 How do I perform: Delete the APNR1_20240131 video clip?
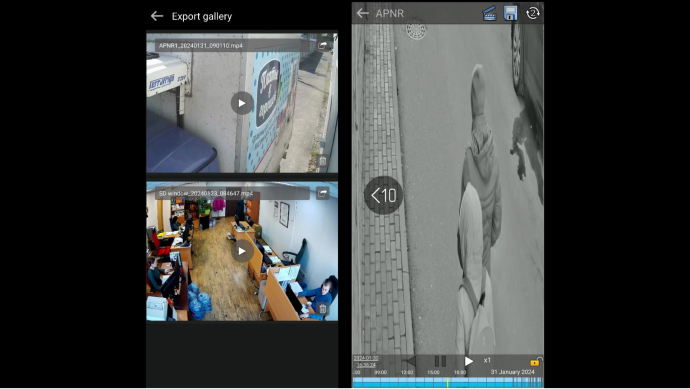323,161
